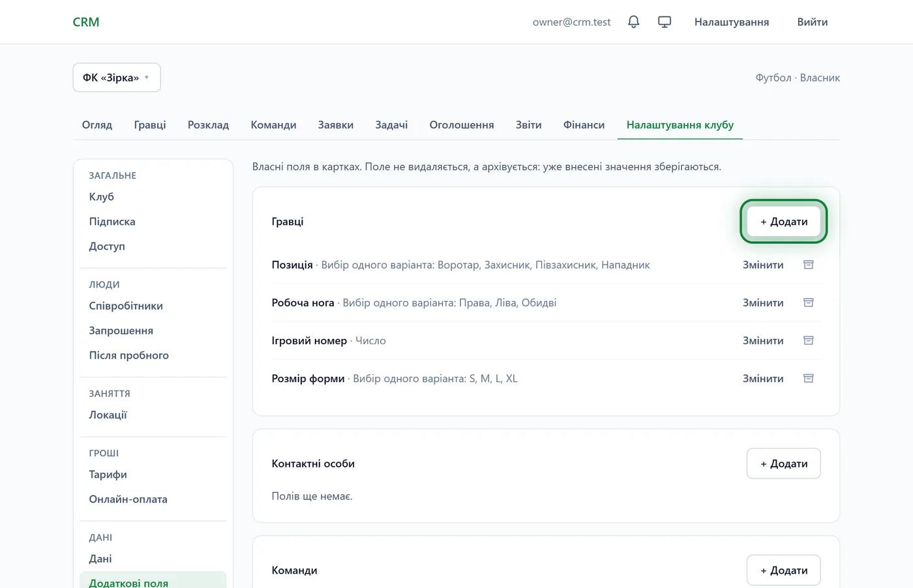This screenshot has width=913, height=588.
Task: Change the Розмір форми field
Action: pos(763,378)
